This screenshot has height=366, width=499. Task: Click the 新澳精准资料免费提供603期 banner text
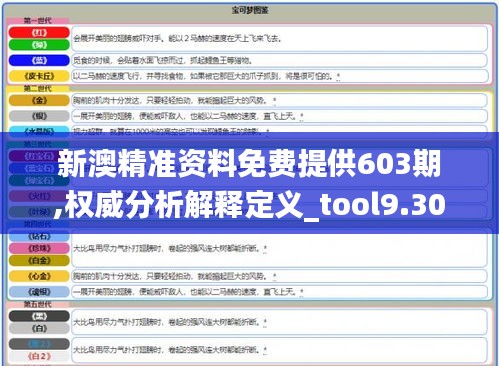click(x=249, y=164)
